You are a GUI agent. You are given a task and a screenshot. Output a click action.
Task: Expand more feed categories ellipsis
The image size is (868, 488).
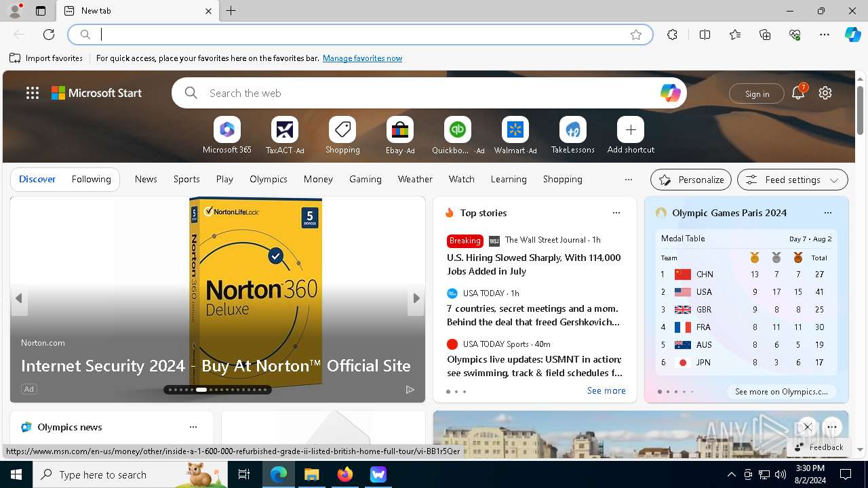click(629, 180)
